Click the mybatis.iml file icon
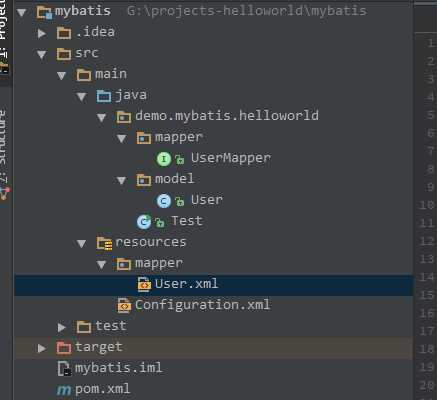This screenshot has width=437, height=400. (64, 369)
